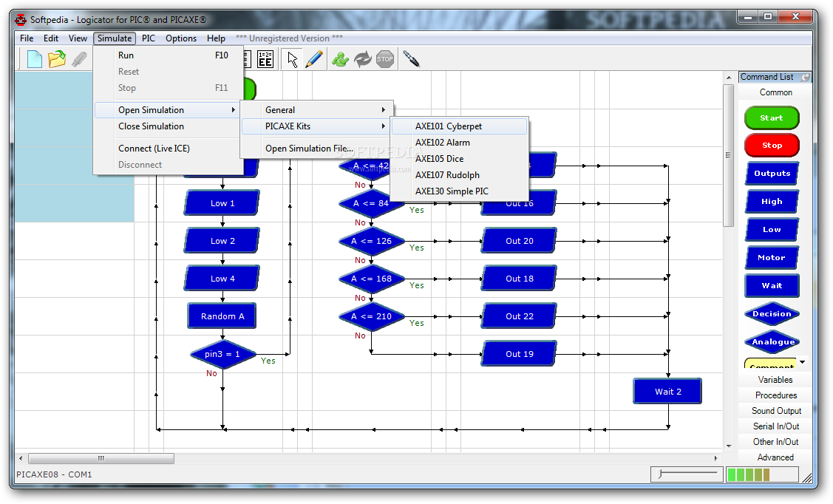Expand the Procedures command group
The image size is (833, 504).
click(775, 395)
